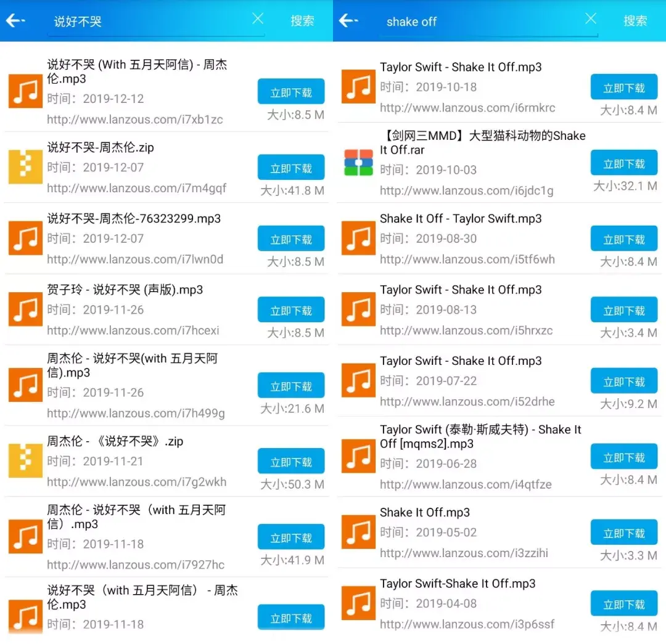Clear the shake off search text
The height and width of the screenshot is (644, 666).
tap(590, 18)
